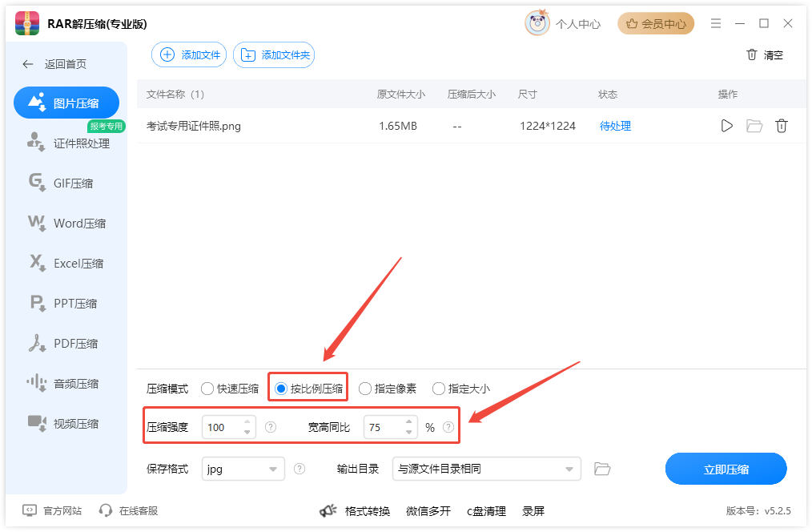Open the 保存格式 jpg dropdown
812x532 pixels.
pyautogui.click(x=243, y=469)
